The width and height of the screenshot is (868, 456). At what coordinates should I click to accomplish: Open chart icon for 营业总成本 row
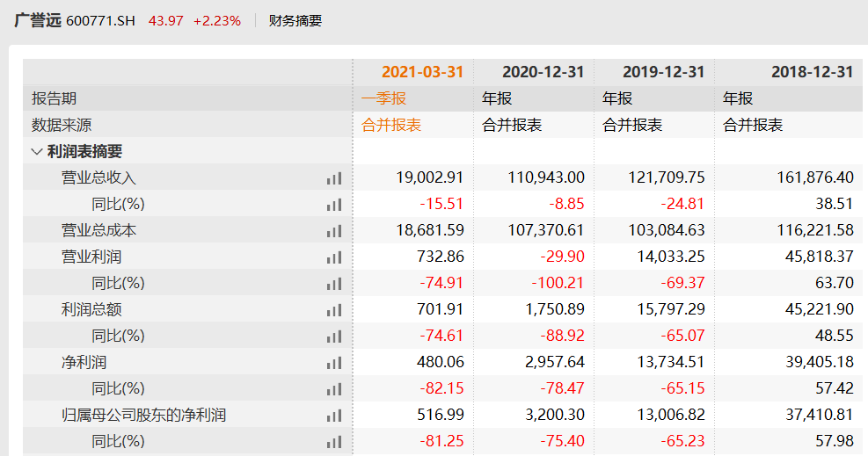334,231
